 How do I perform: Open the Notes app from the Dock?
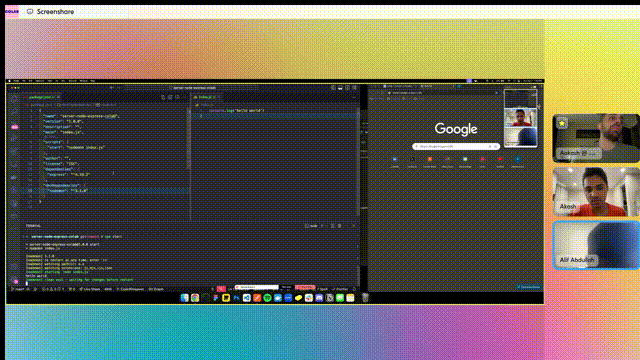(350, 298)
